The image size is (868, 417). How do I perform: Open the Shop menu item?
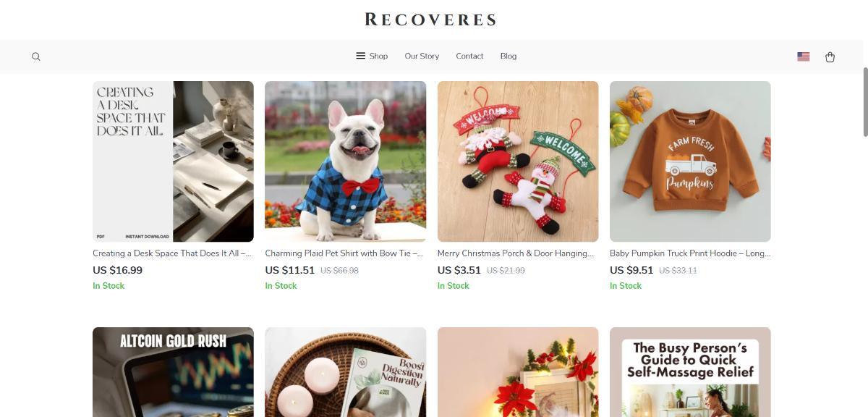[x=378, y=56]
